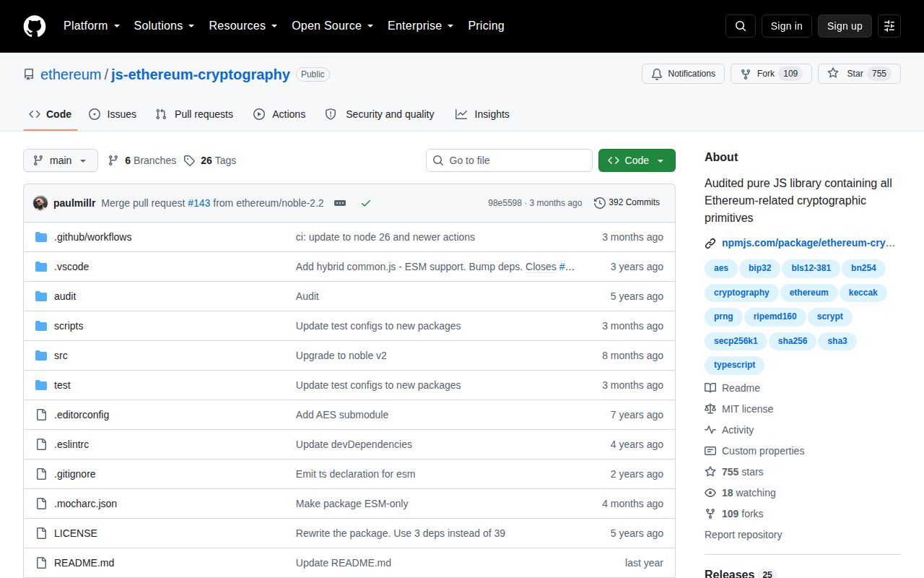
Task: Click the search magnifier icon in header
Action: 741,26
